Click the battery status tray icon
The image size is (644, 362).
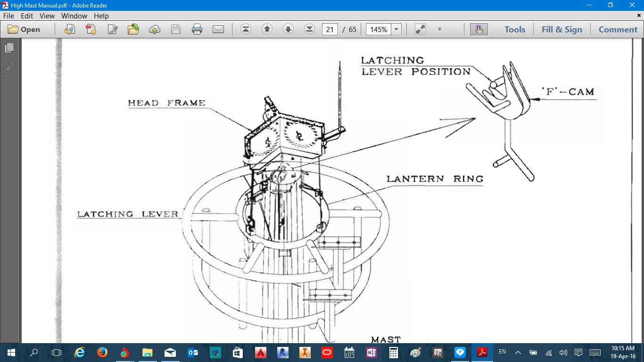(x=533, y=353)
